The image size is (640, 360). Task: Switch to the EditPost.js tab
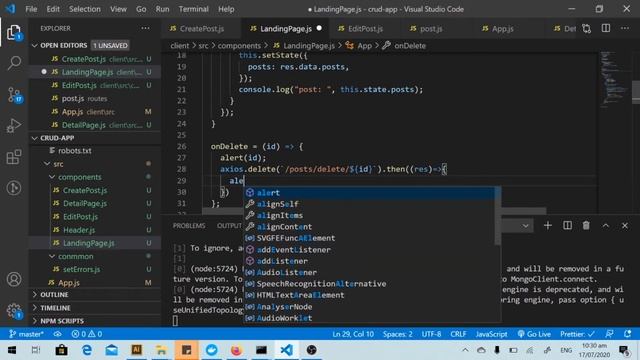[365, 29]
